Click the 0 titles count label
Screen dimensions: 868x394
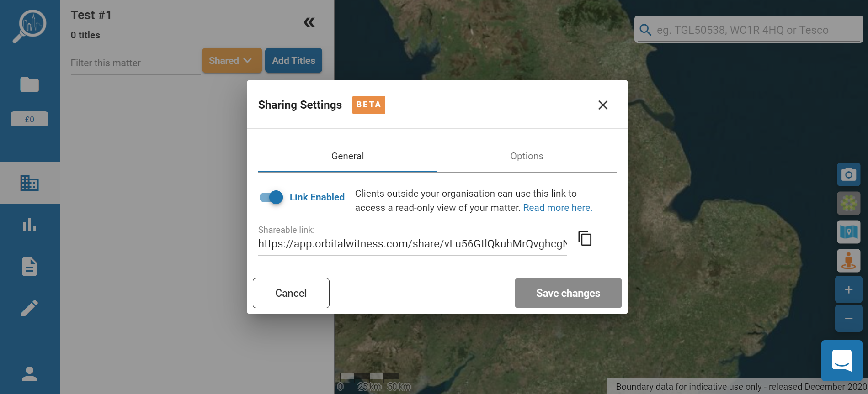85,35
